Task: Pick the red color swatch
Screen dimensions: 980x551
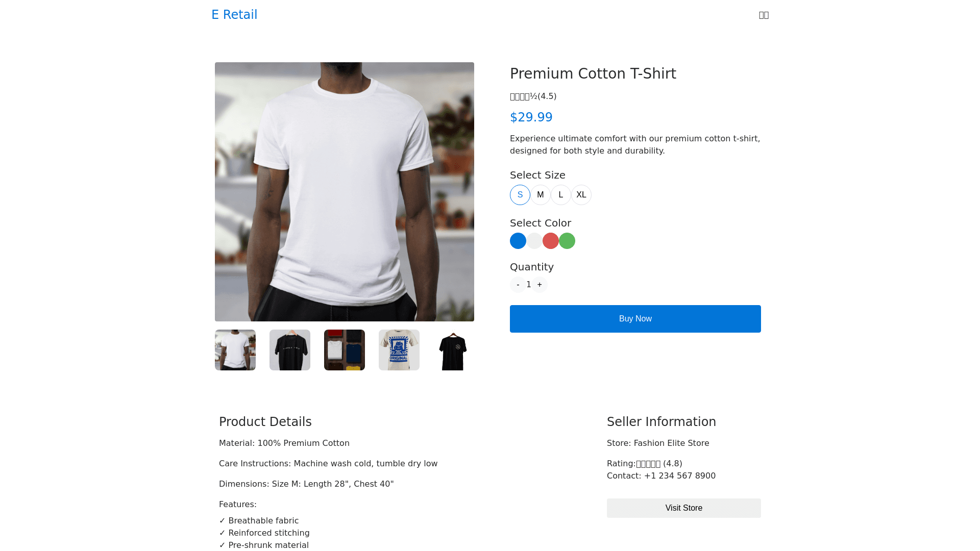Action: point(551,241)
